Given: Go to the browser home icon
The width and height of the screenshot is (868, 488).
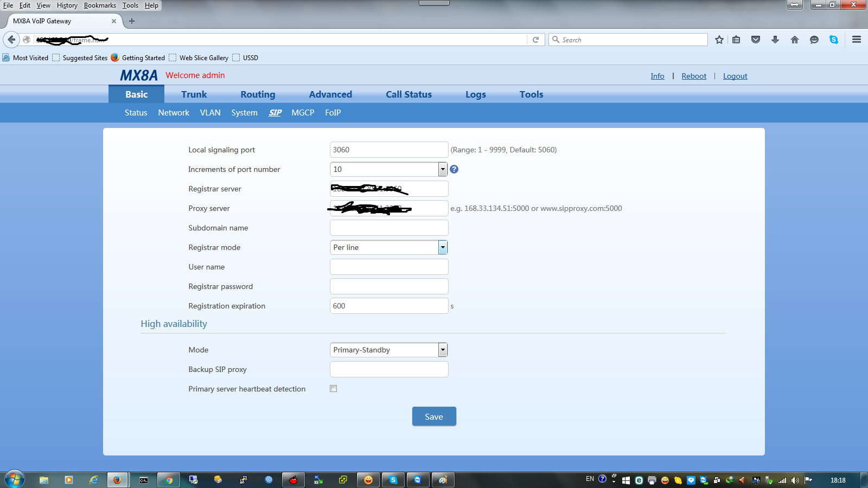Looking at the screenshot, I should (795, 40).
